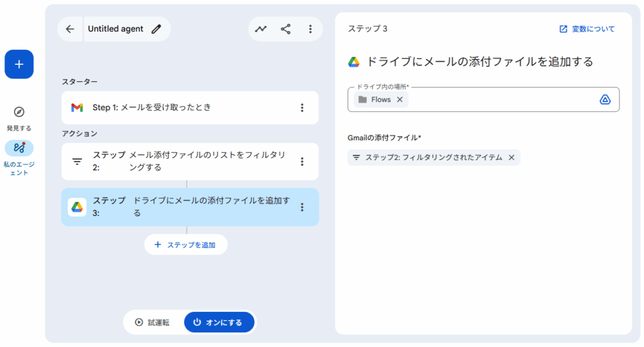
Task: Click Google Drive icon in ステップ 3
Action: tap(77, 207)
